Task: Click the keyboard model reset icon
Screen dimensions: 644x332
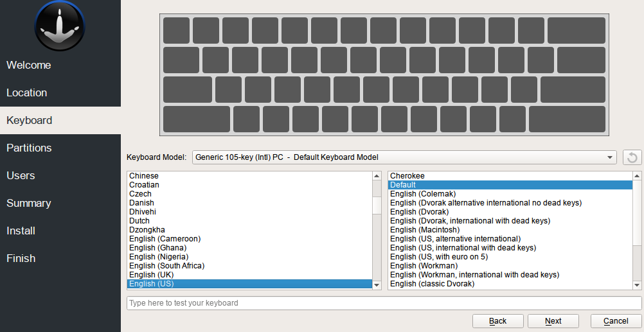Action: point(632,157)
